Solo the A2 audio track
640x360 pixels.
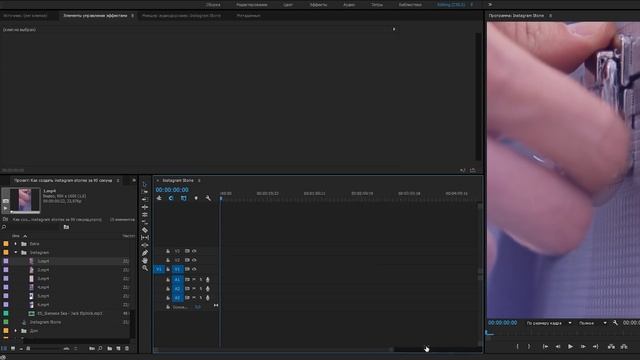click(x=201, y=289)
